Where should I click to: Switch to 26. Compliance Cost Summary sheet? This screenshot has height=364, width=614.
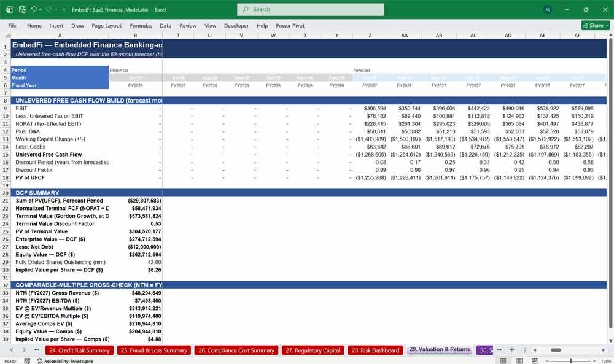click(236, 350)
